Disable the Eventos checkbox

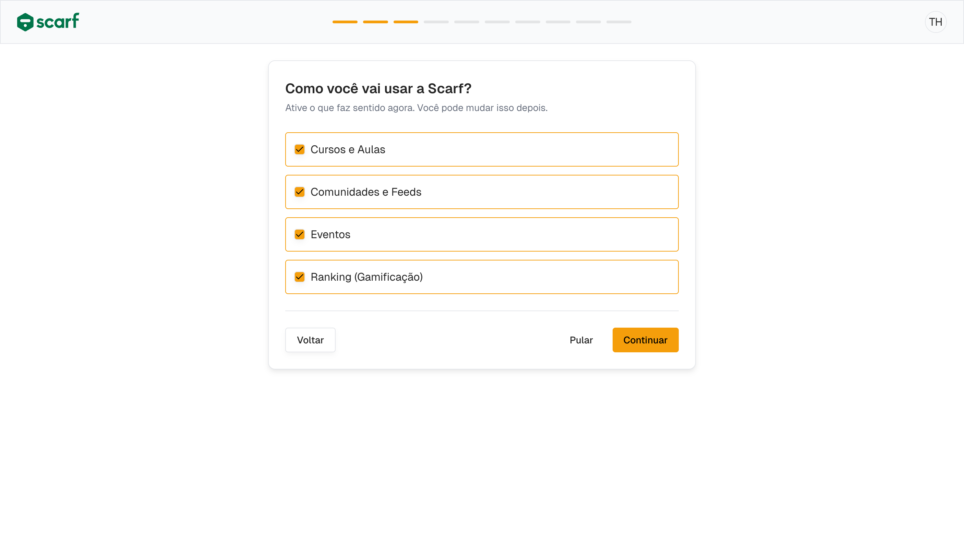300,234
